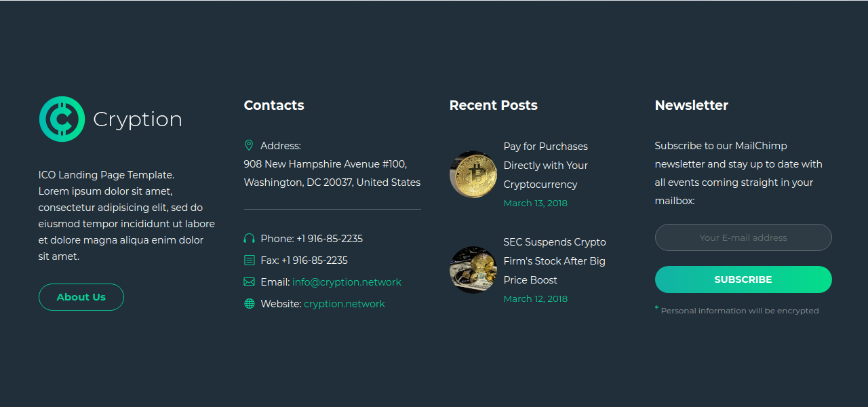Click the phone number +1 916-85-2235
Viewport: 868px width, 407px height.
tap(329, 239)
